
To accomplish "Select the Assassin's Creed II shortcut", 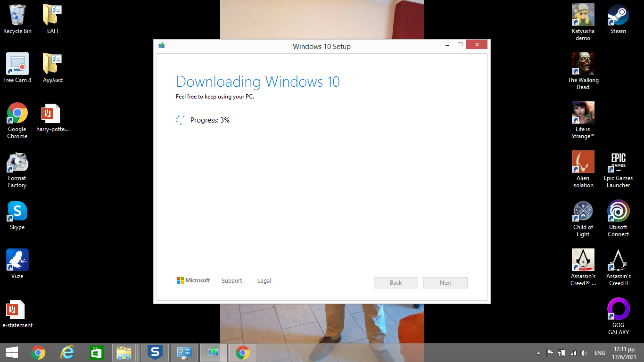I will (618, 268).
